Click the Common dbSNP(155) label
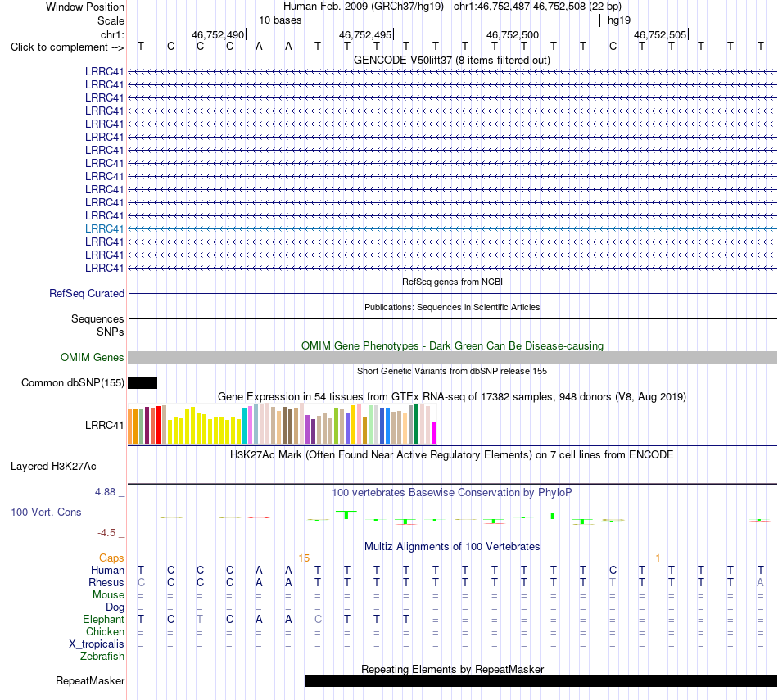 tap(73, 382)
